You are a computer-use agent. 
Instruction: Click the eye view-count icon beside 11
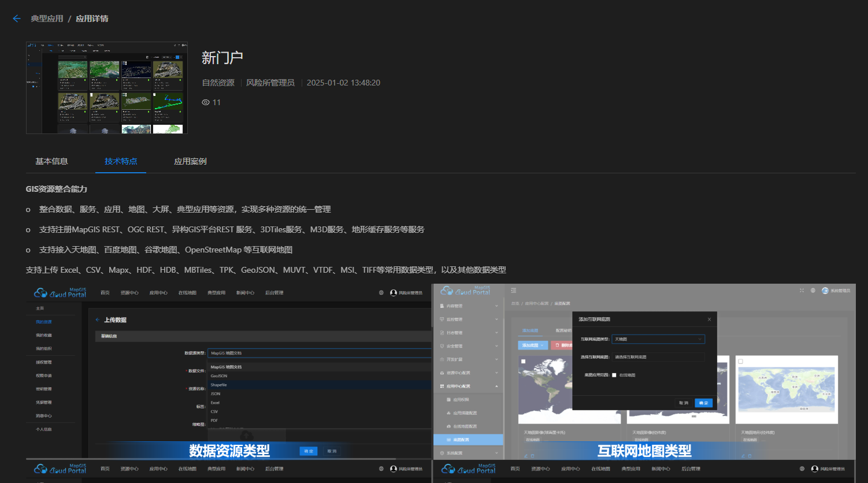tap(206, 102)
